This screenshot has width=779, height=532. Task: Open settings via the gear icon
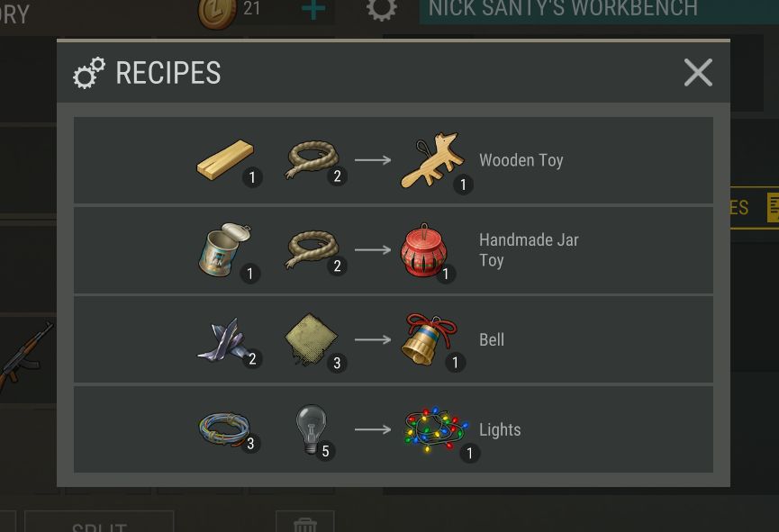[x=382, y=7]
